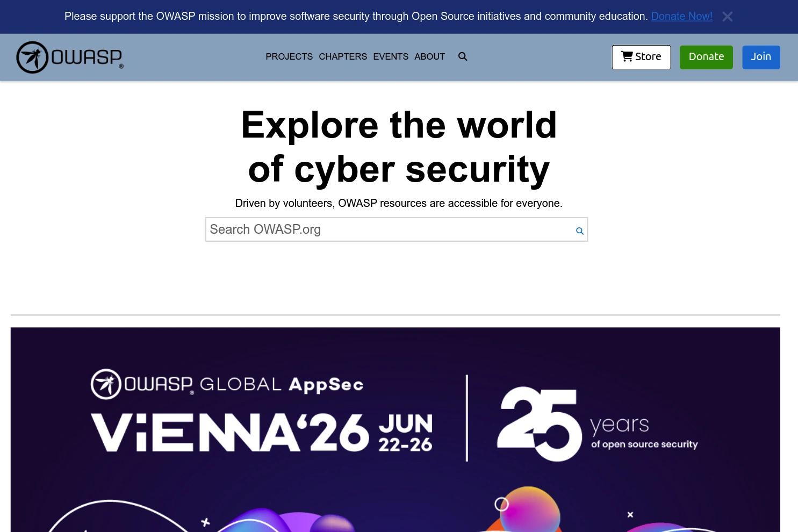This screenshot has height=532, width=798.
Task: Follow the Donate Now! link
Action: point(681,16)
